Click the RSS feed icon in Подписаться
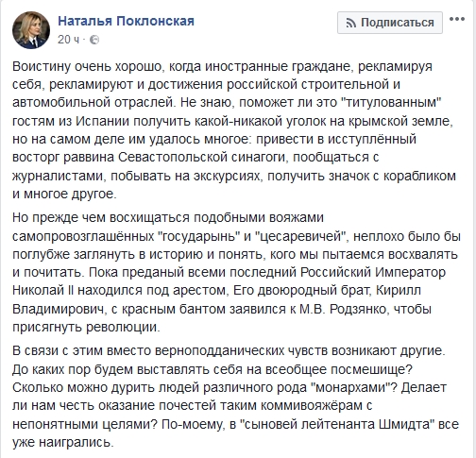 (x=350, y=23)
